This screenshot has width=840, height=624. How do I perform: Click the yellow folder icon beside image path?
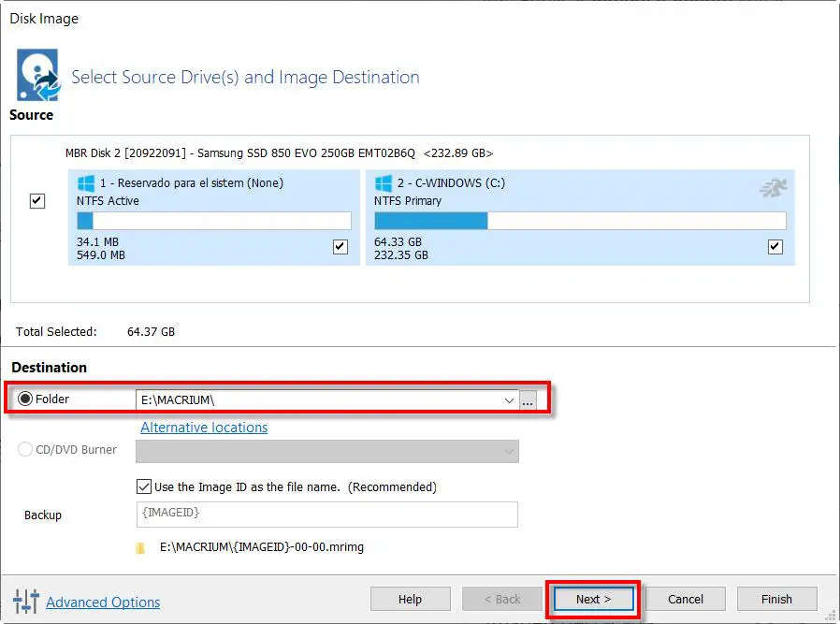[140, 547]
